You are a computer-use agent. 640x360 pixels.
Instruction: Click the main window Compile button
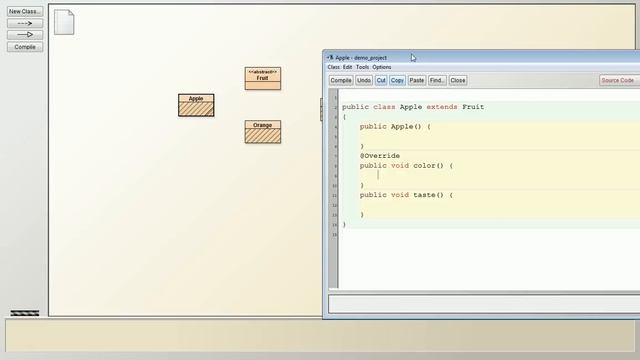[x=24, y=47]
